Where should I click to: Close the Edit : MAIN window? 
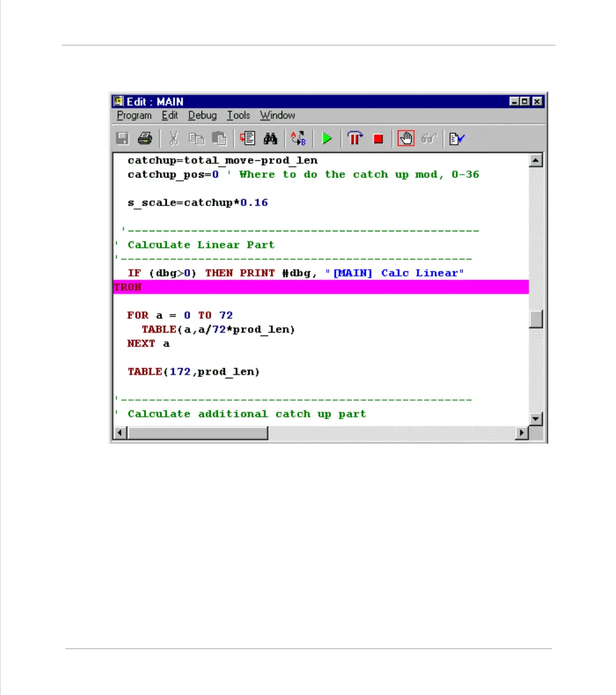pyautogui.click(x=537, y=101)
